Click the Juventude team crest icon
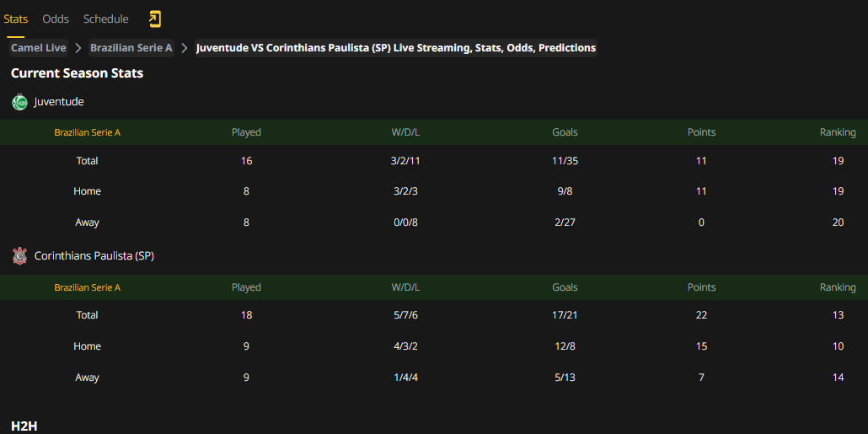The height and width of the screenshot is (434, 868). [20, 102]
